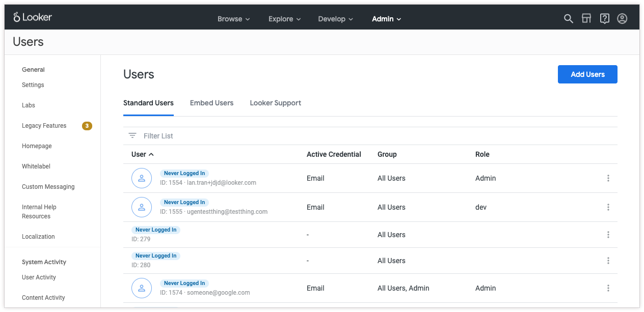
Task: Expand the Explore dropdown menu
Action: [284, 19]
